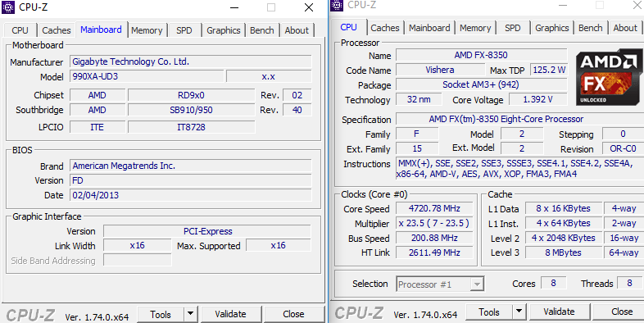Click Code Name value Vishera
The image size is (644, 323).
(440, 70)
